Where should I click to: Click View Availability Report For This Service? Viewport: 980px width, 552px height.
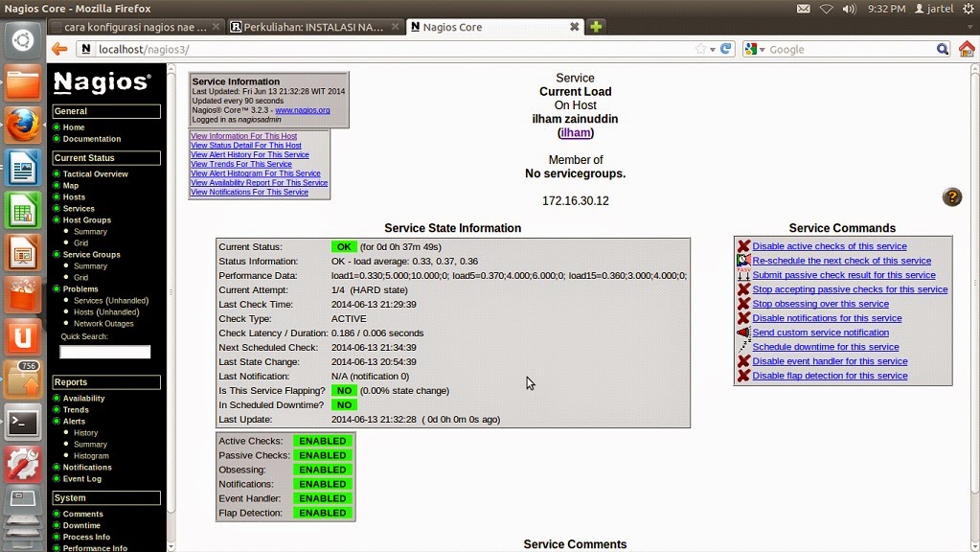259,182
